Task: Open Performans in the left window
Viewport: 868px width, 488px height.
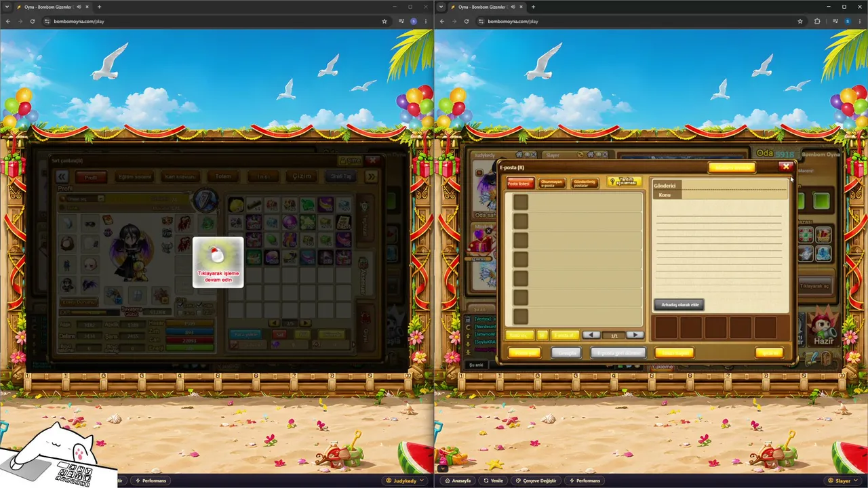Action: (150, 481)
